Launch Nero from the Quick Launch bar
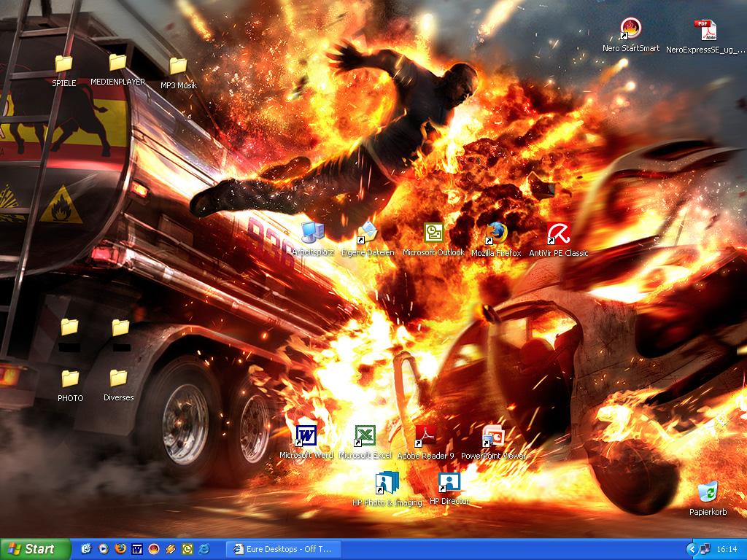Viewport: 747px width, 560px height. click(x=154, y=549)
